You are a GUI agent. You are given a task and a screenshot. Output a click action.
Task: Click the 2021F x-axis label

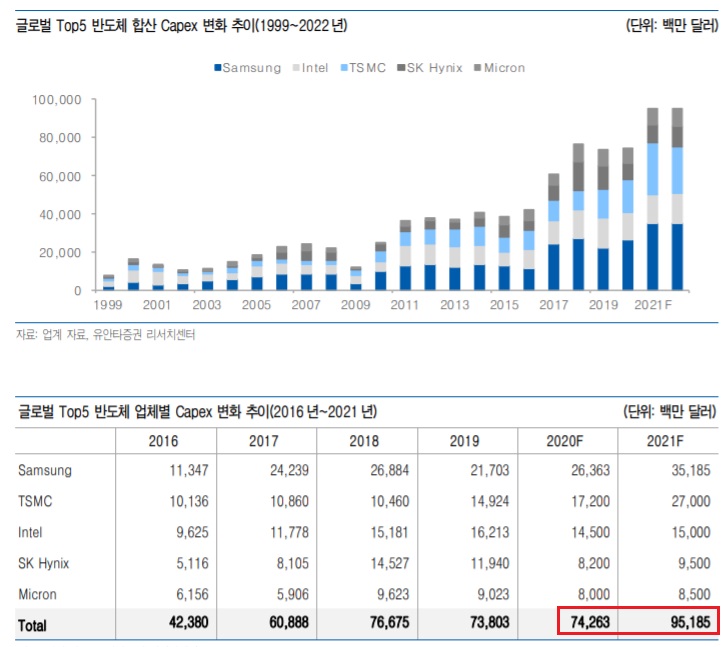[x=653, y=305]
